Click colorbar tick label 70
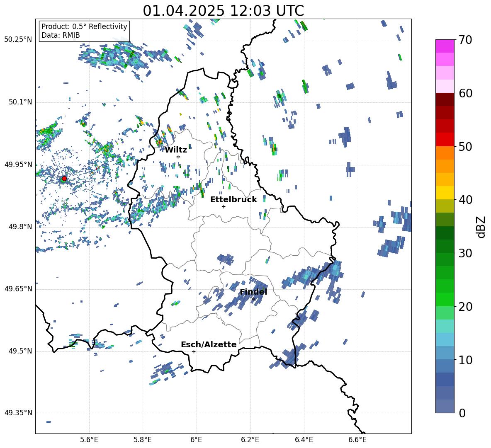The image size is (491, 448). pos(465,40)
